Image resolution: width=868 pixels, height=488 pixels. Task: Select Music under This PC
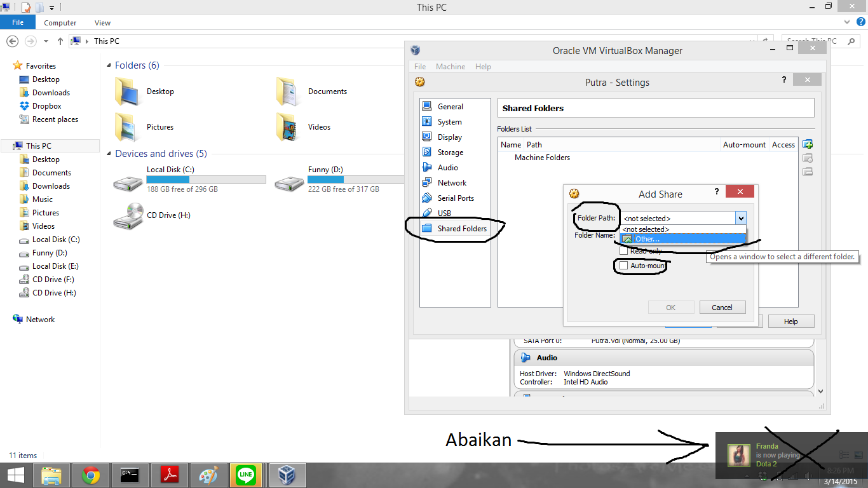(43, 200)
